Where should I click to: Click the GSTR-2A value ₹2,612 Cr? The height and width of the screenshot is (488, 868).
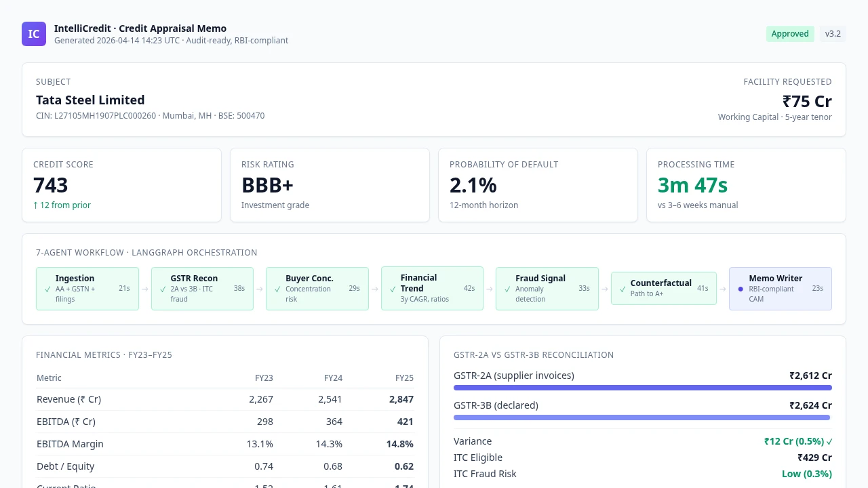click(810, 375)
